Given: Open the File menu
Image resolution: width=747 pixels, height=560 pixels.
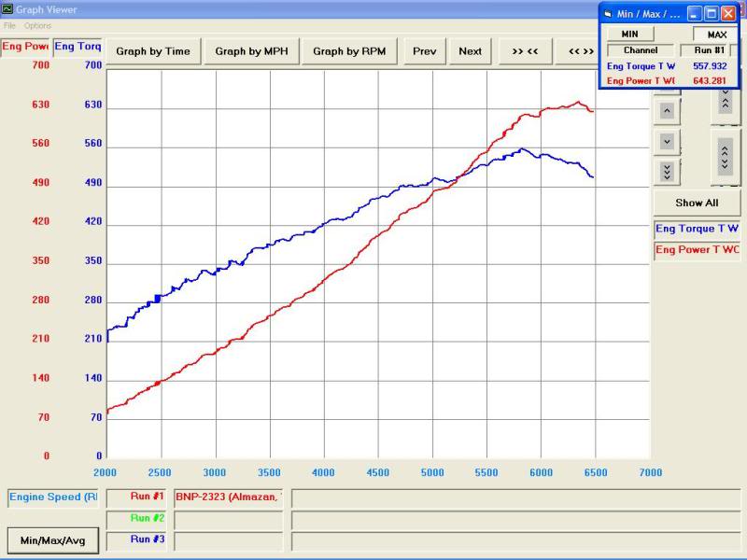Looking at the screenshot, I should (9, 26).
